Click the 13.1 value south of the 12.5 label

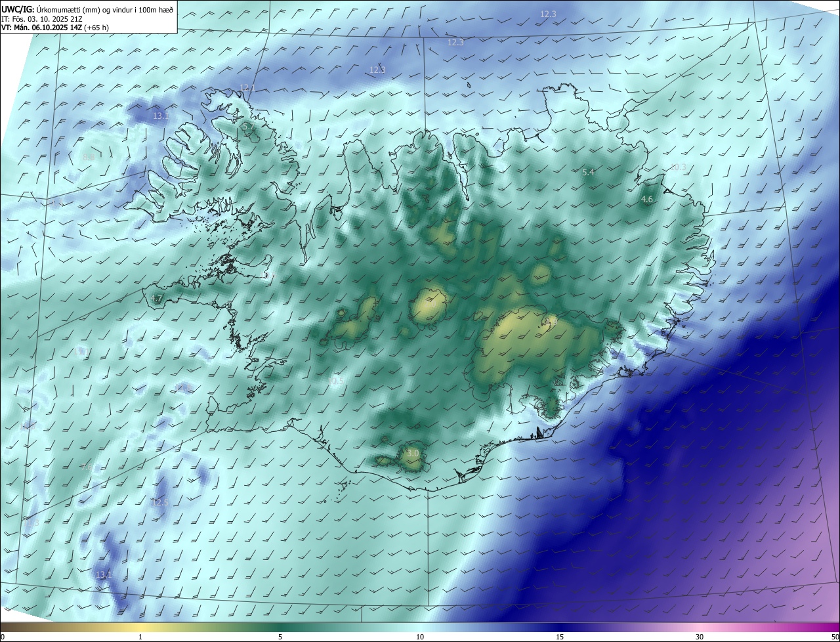point(104,575)
